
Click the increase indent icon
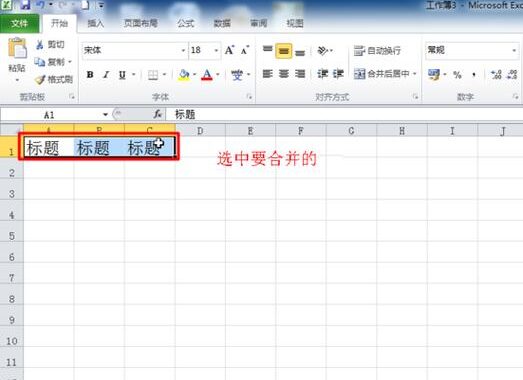click(338, 74)
